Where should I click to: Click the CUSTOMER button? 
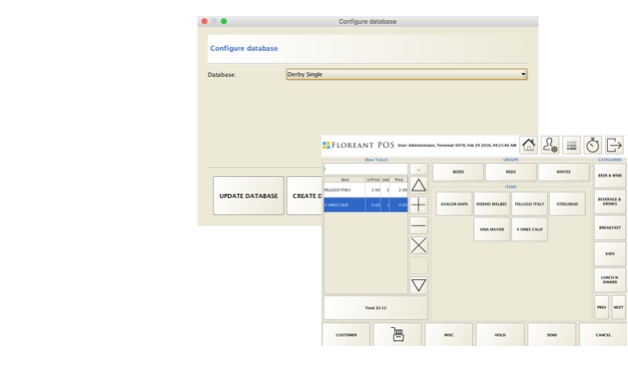pyautogui.click(x=346, y=335)
